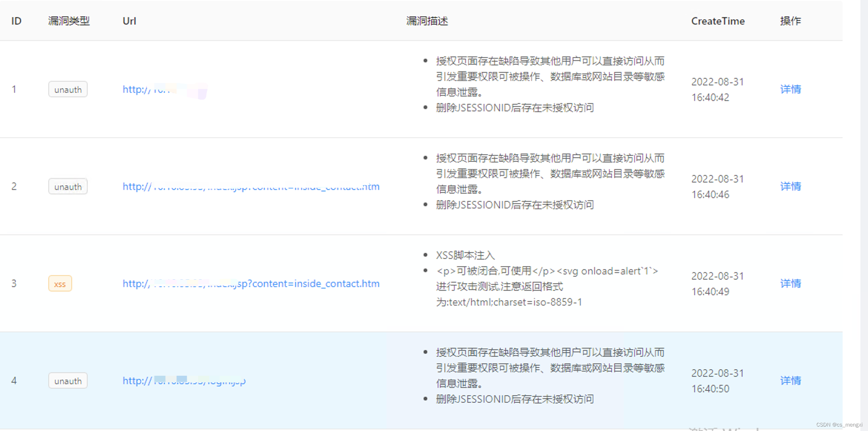
Task: Click the 漏洞描述 column header
Action: [427, 21]
